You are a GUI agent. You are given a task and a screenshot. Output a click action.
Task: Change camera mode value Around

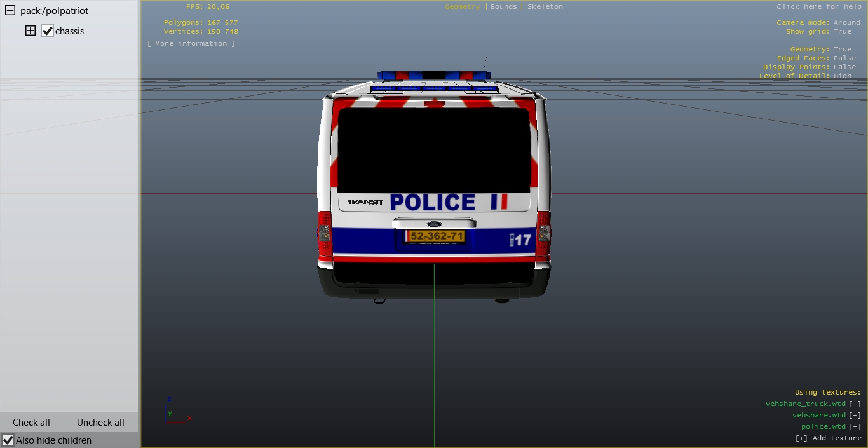[847, 23]
